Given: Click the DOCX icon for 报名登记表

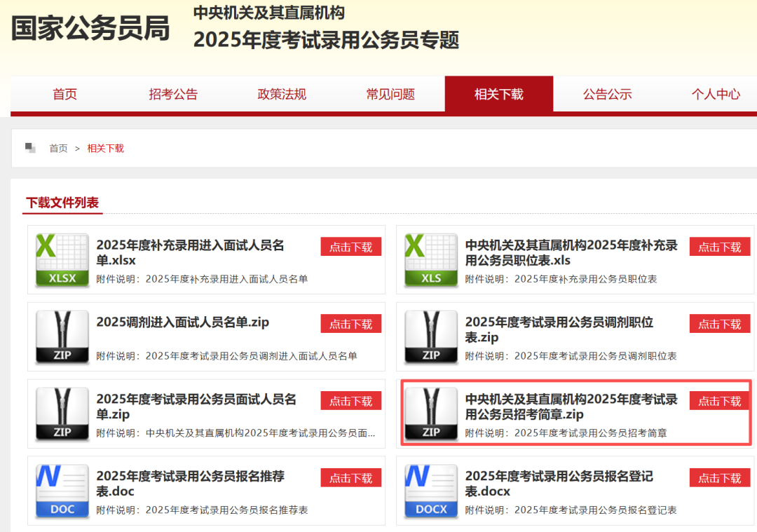Looking at the screenshot, I should click(x=431, y=491).
